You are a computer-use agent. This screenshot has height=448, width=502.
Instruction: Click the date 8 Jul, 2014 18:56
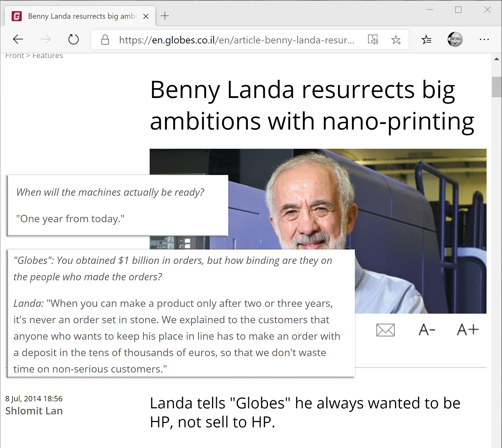pos(34,399)
